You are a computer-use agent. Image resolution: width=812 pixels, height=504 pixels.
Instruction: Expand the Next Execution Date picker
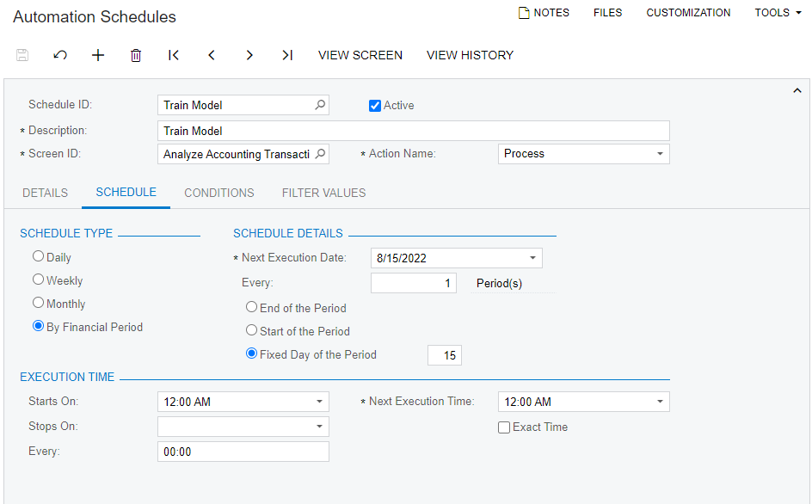click(x=532, y=258)
